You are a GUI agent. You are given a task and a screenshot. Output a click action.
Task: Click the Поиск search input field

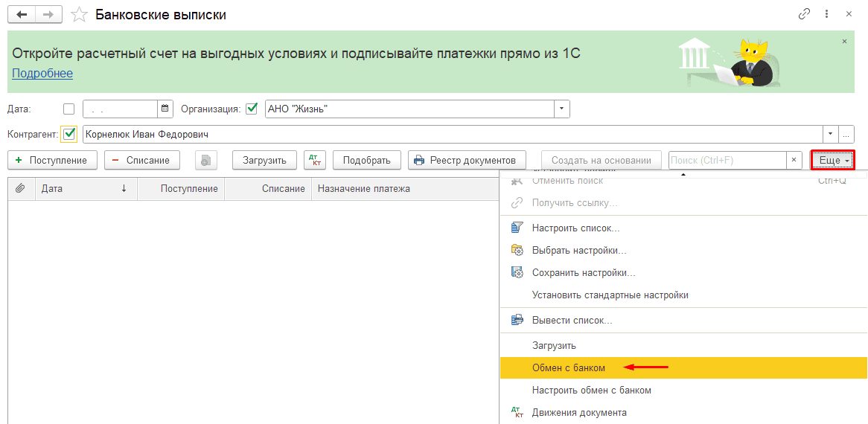coord(727,160)
